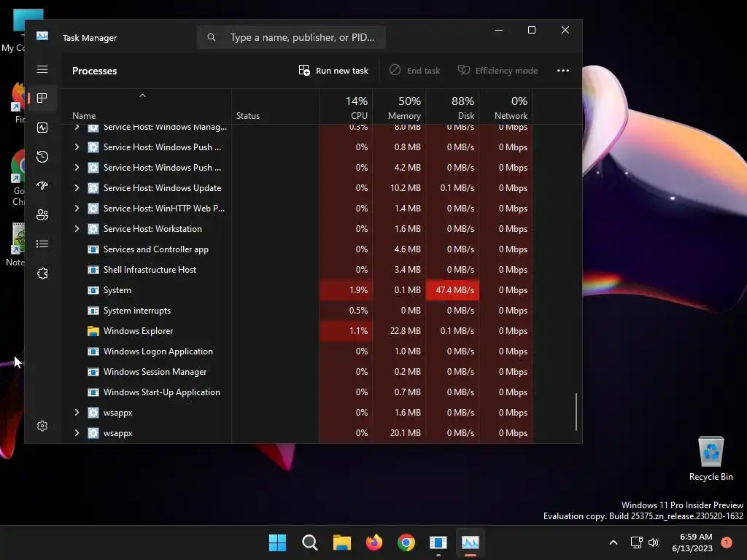Open the Recycle Bin desktop icon
Viewport: 747px width, 560px height.
point(711,459)
